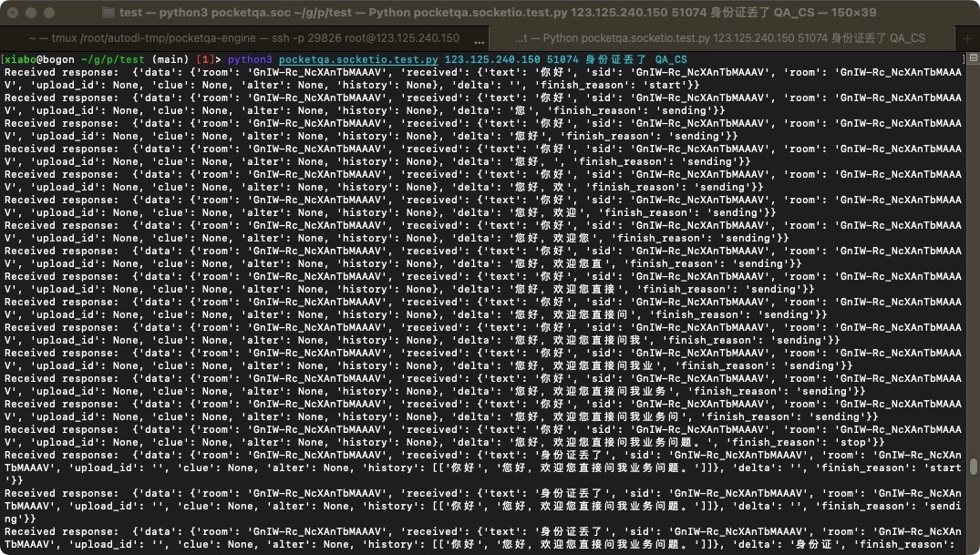Screen dimensions: 980x555
Task: Click the QA_CS argument in the command line
Action: pyautogui.click(x=671, y=59)
